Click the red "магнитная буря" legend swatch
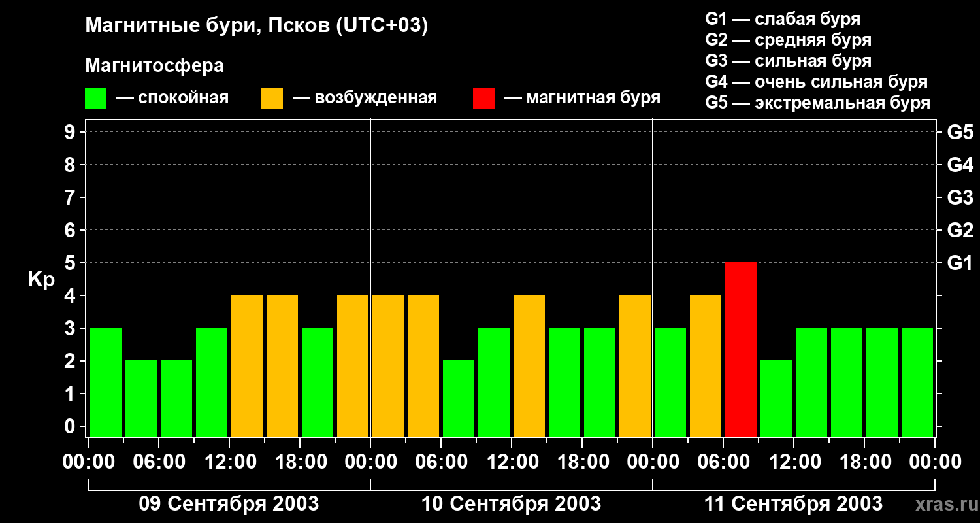 (483, 99)
